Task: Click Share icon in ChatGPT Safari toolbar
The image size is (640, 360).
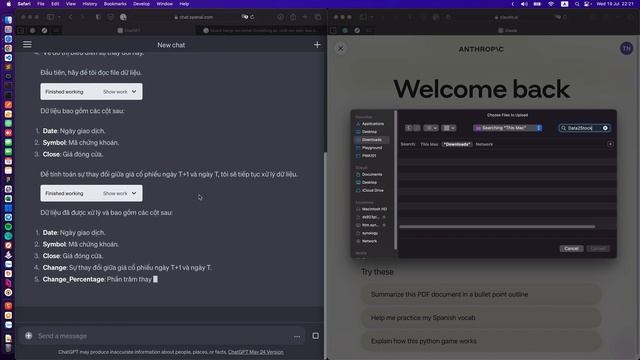Action: coord(293,17)
